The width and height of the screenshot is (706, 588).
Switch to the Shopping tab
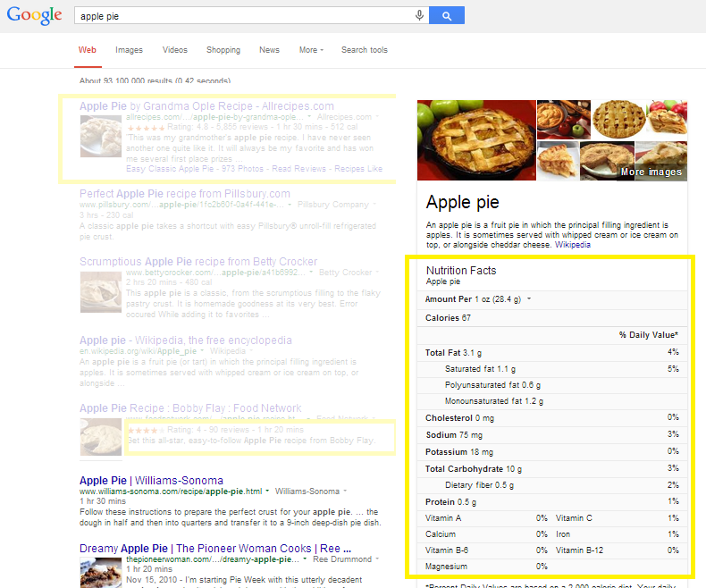click(x=223, y=50)
